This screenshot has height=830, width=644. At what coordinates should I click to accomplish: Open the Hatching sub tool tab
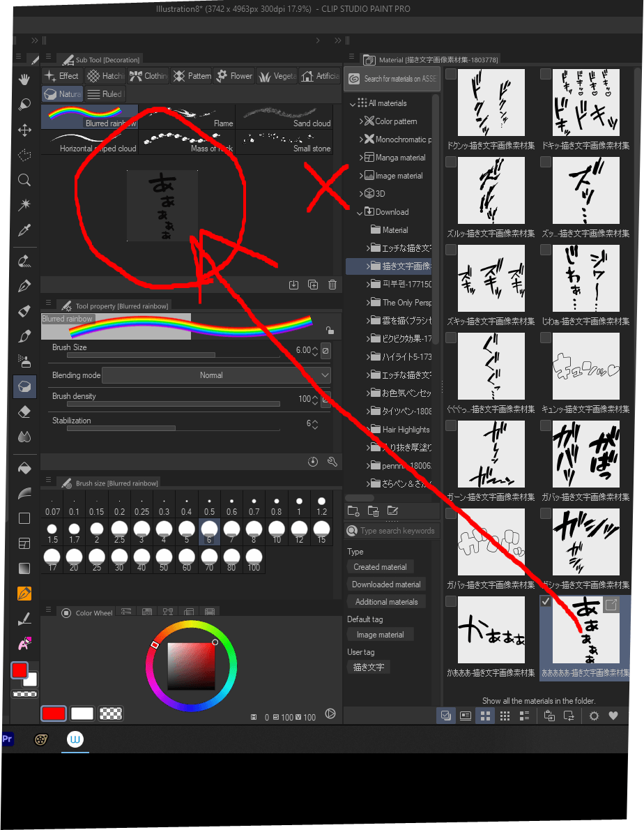105,76
